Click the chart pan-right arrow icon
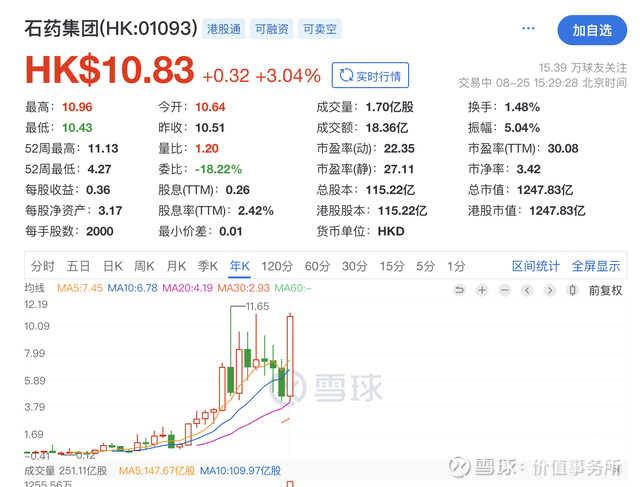 coord(550,290)
